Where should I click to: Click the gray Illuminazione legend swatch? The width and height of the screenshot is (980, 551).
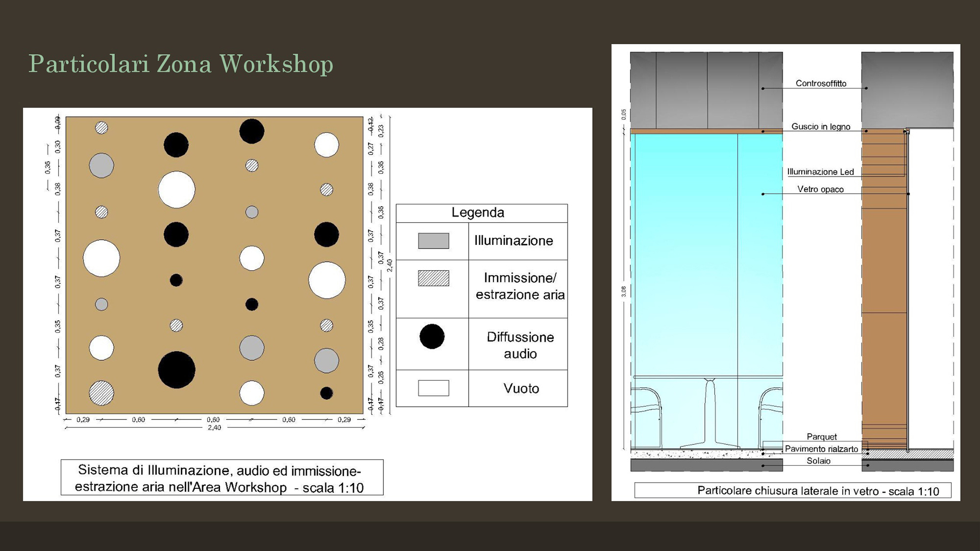433,241
